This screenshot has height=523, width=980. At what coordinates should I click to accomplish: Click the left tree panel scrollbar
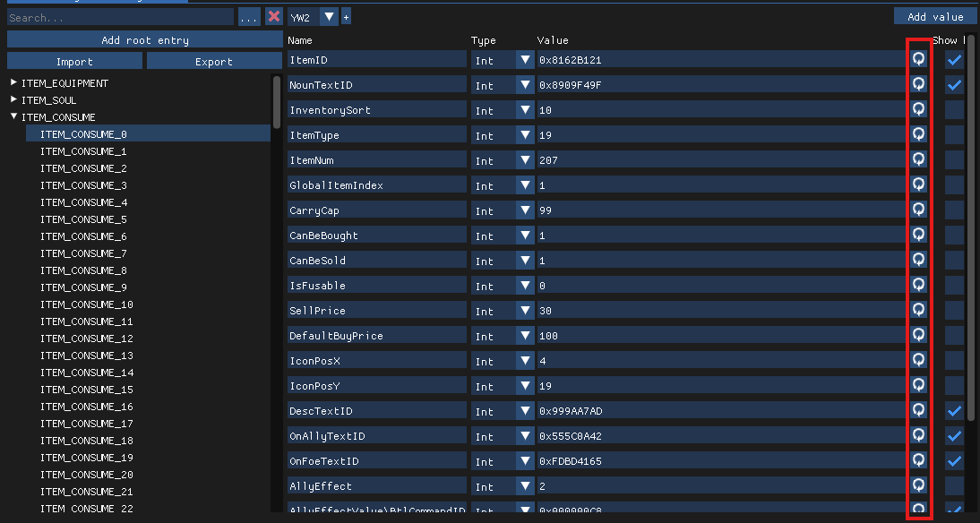coord(277,102)
